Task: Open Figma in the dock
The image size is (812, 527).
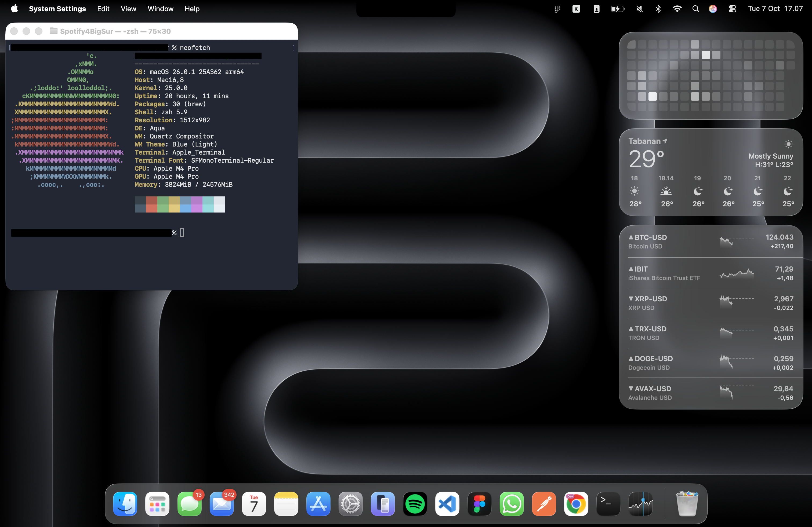Action: tap(479, 504)
